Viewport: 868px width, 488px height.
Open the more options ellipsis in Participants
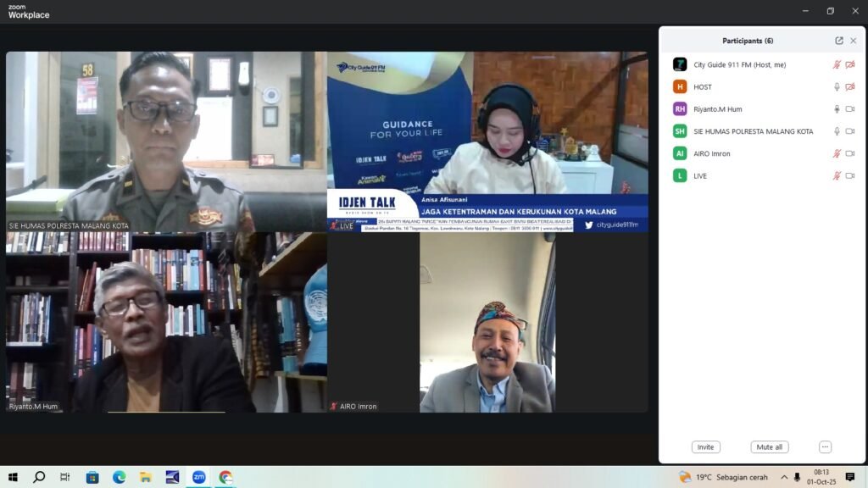[x=825, y=447]
